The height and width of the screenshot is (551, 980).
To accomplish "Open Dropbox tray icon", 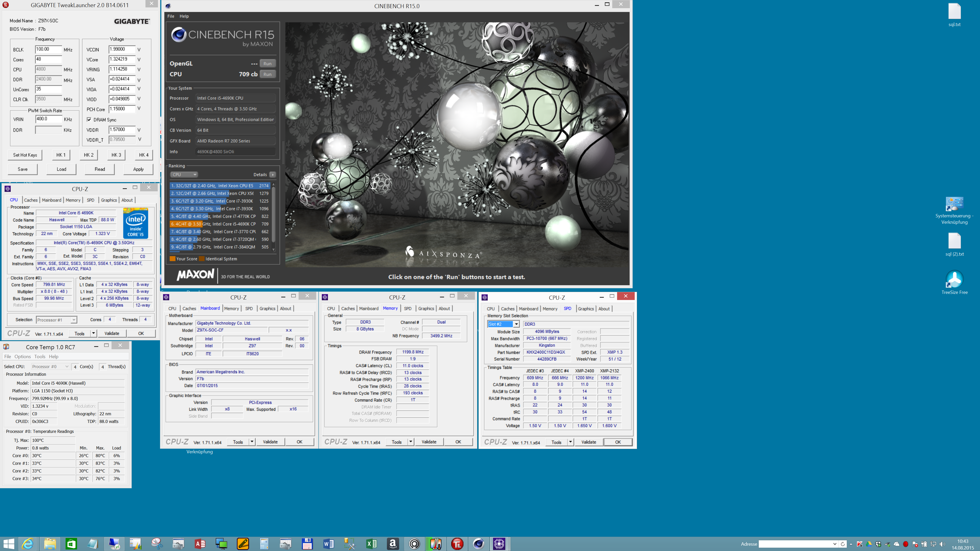I will [x=878, y=544].
